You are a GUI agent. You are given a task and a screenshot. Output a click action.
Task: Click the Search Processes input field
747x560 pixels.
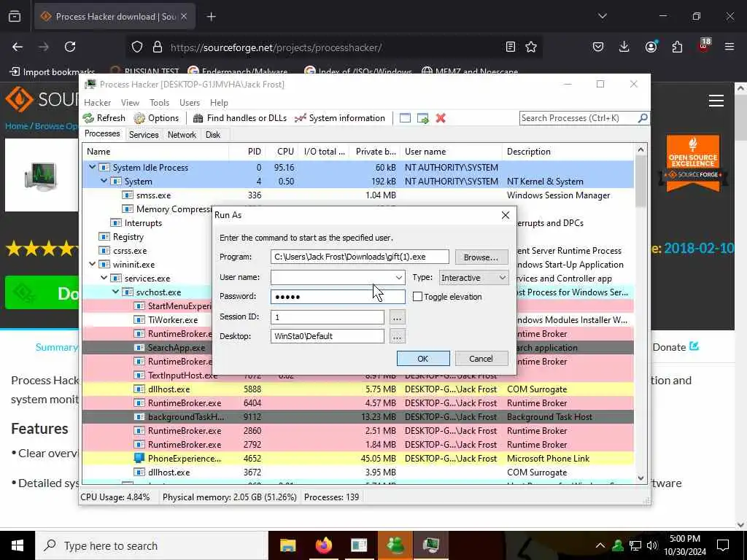click(x=578, y=118)
